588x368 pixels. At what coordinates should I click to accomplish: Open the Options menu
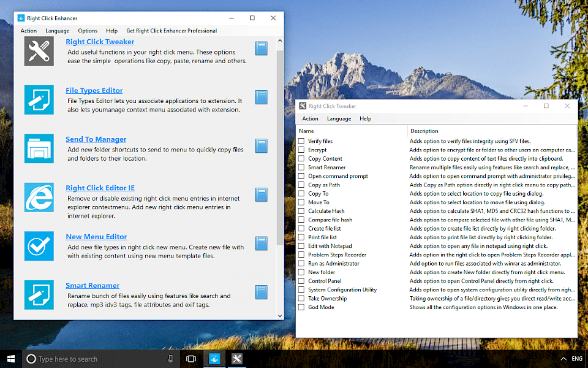click(88, 31)
